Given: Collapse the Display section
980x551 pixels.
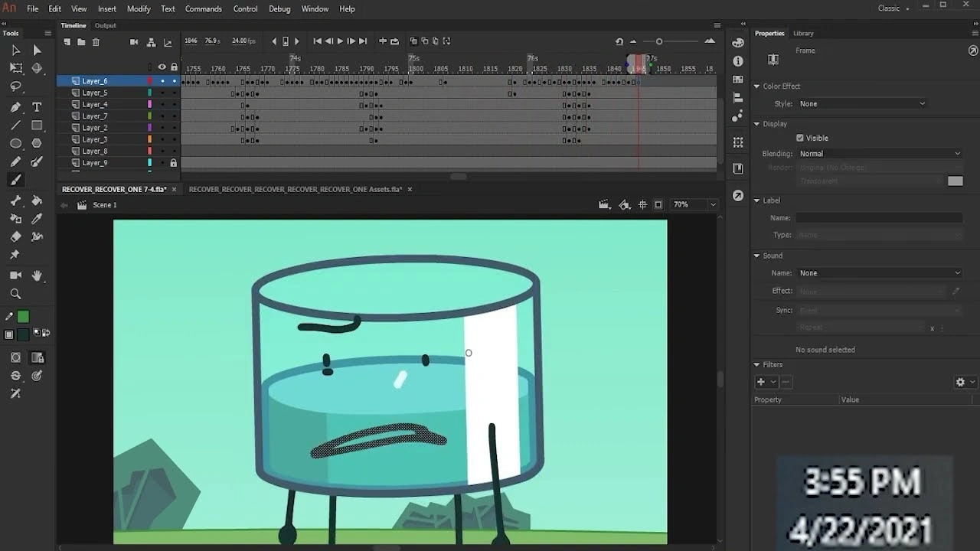Looking at the screenshot, I should pos(756,124).
